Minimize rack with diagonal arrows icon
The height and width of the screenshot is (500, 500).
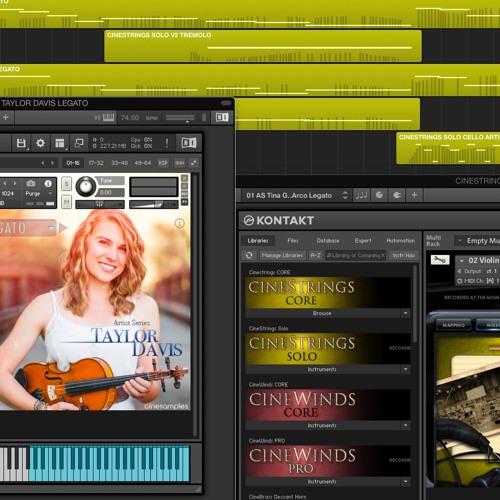(x=193, y=163)
